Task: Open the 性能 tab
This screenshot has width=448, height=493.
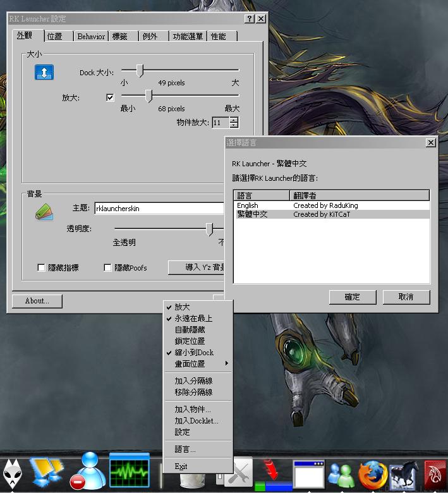Action: 222,37
